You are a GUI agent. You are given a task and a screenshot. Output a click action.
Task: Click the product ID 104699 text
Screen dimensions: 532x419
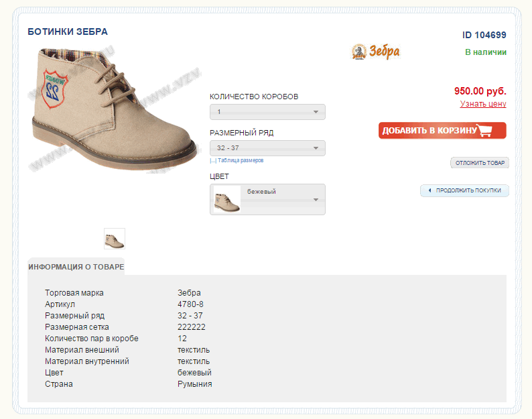tap(484, 35)
